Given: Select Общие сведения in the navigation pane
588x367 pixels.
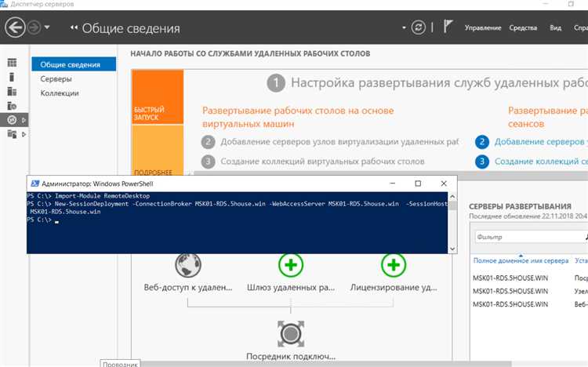Looking at the screenshot, I should [x=74, y=64].
